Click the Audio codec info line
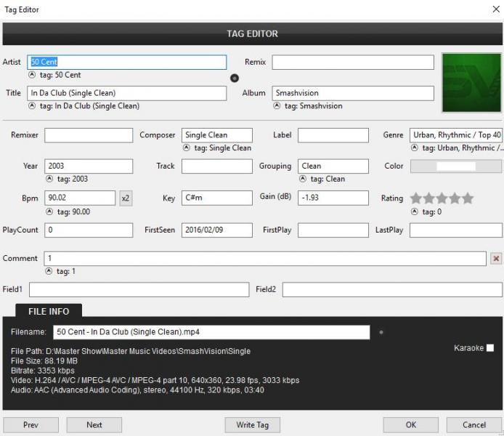Viewport: 504px width, 436px height. coord(137,390)
